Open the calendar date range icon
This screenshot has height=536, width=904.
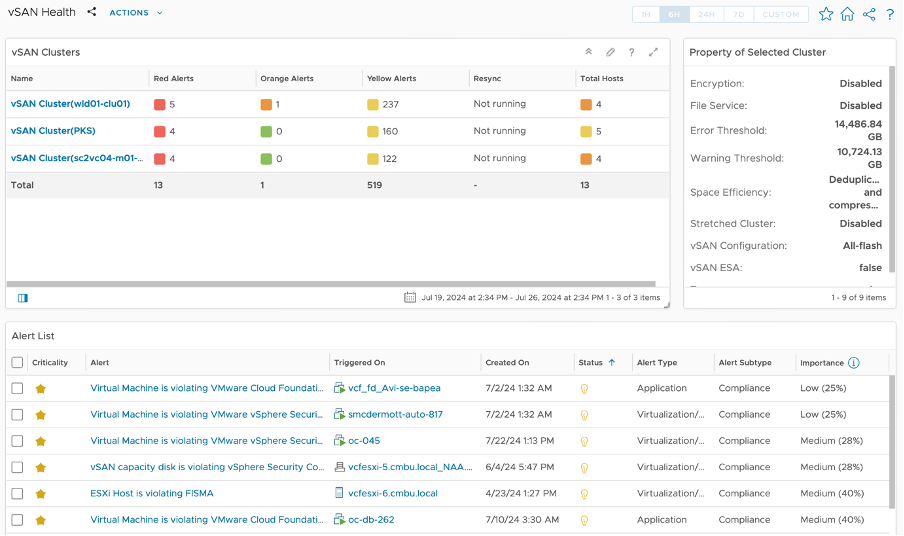[x=410, y=297]
